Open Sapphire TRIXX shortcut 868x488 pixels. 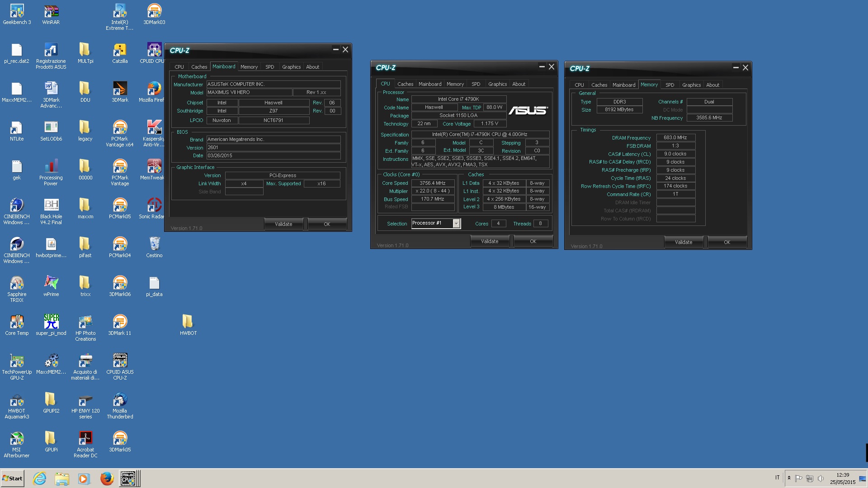pos(17,289)
